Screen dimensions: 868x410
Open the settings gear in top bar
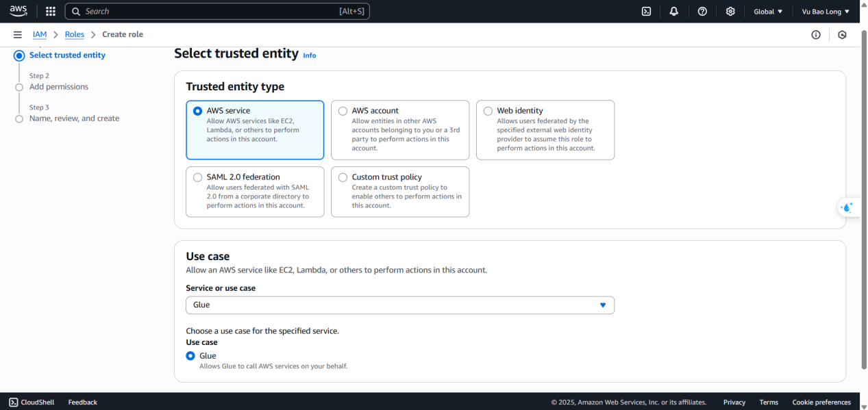point(730,11)
